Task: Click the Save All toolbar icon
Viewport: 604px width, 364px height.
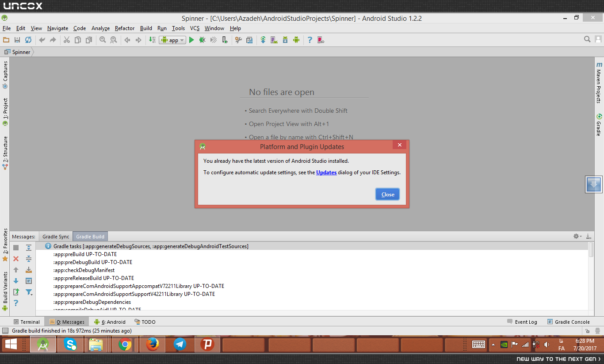Action: 17,40
